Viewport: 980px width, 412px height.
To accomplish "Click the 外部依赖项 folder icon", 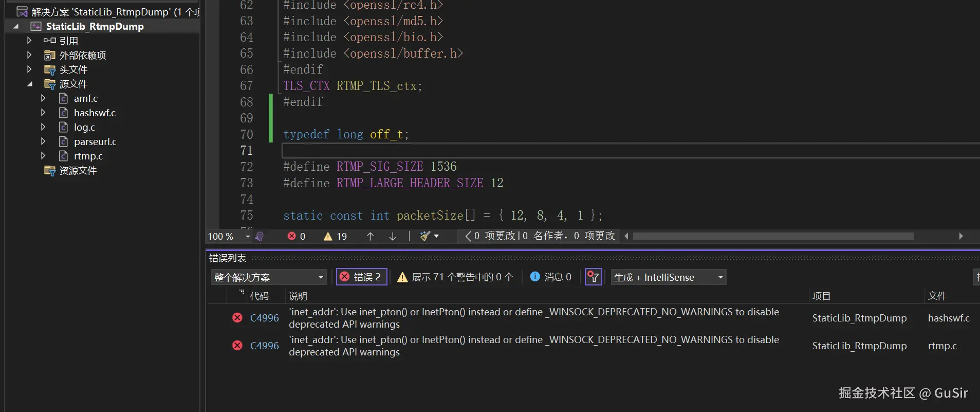I will [50, 55].
